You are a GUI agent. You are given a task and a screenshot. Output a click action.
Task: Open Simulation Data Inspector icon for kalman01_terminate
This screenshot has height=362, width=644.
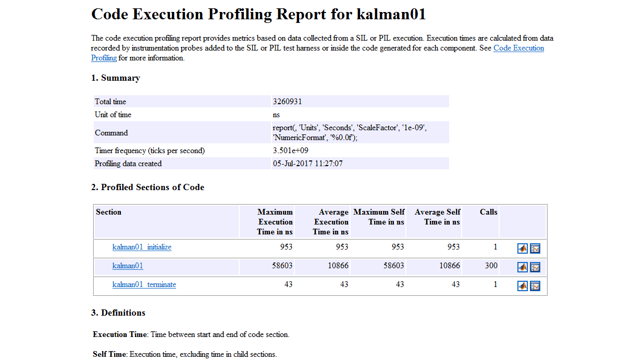pos(535,286)
